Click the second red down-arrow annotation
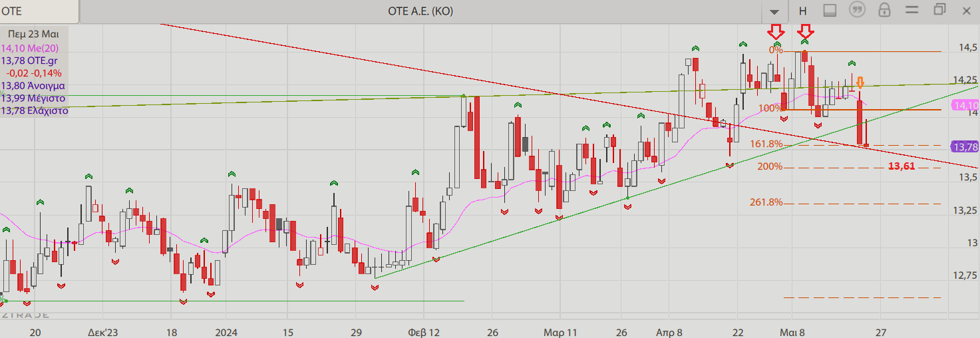The image size is (980, 338). 805,31
